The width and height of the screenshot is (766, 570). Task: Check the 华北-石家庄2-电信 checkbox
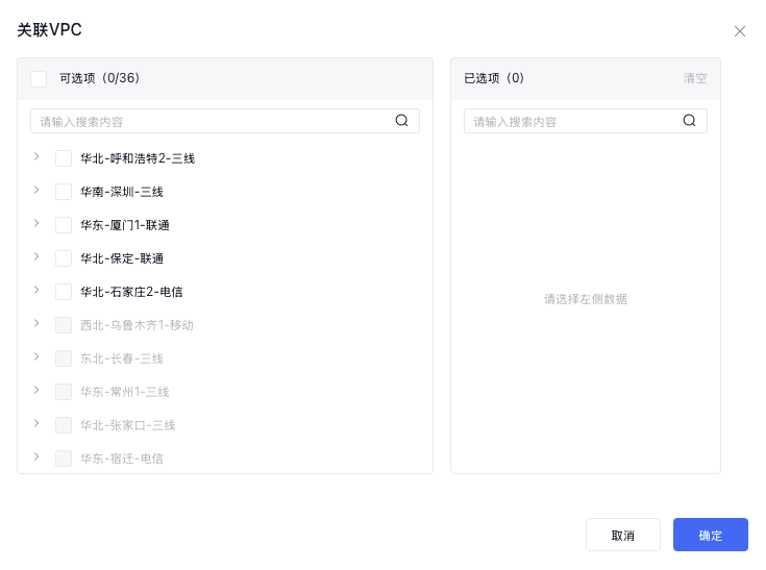64,292
